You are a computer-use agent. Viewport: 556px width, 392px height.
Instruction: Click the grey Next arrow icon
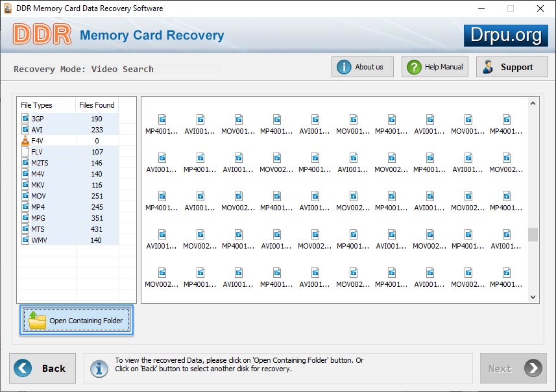click(533, 368)
